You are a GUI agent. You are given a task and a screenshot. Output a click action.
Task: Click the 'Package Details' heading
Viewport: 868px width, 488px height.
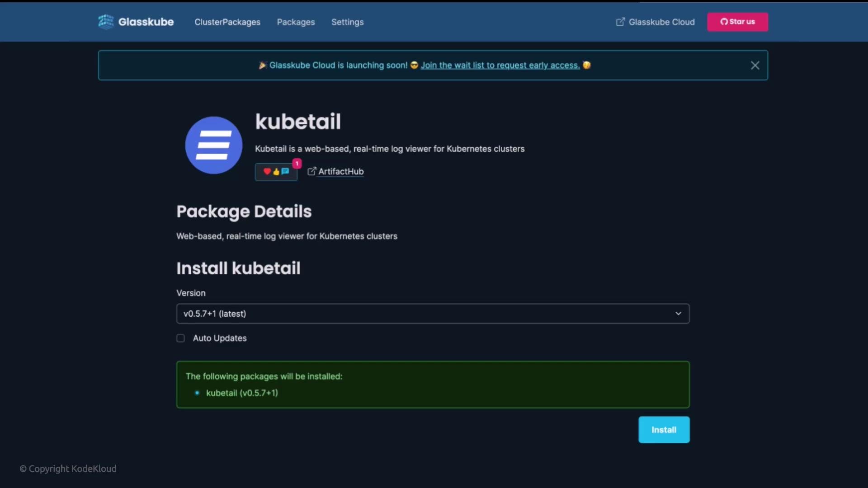[x=244, y=211]
